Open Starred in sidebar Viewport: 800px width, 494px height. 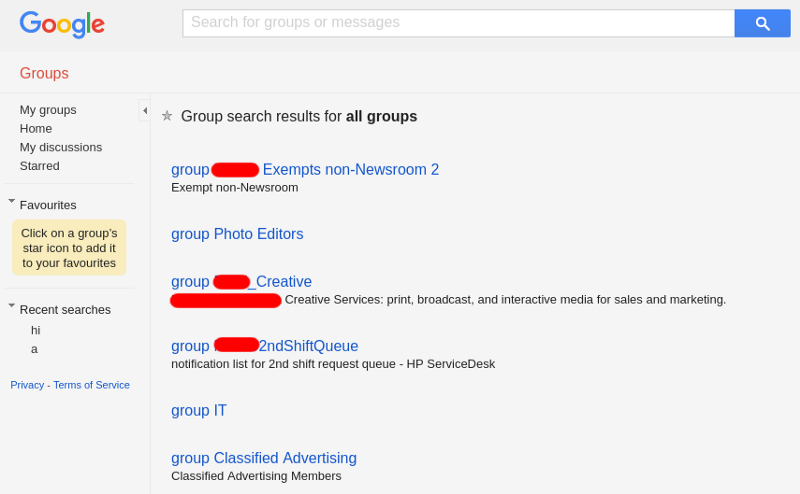pos(40,166)
